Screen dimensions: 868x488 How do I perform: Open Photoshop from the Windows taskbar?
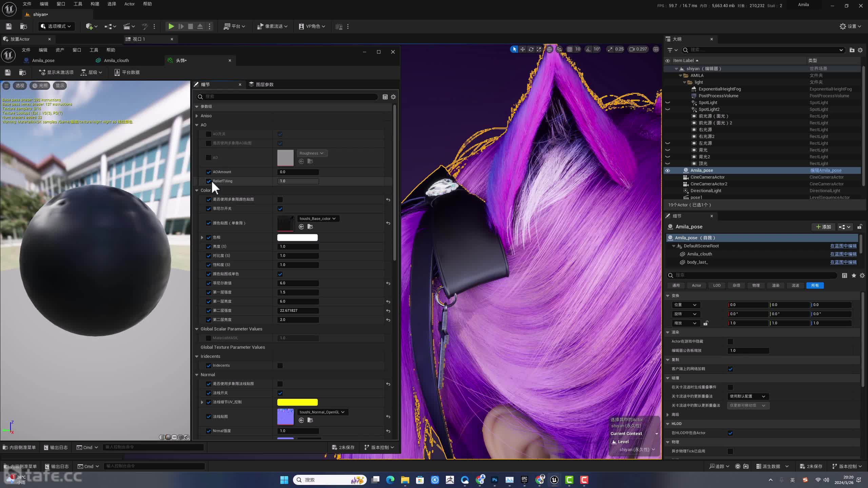click(495, 480)
